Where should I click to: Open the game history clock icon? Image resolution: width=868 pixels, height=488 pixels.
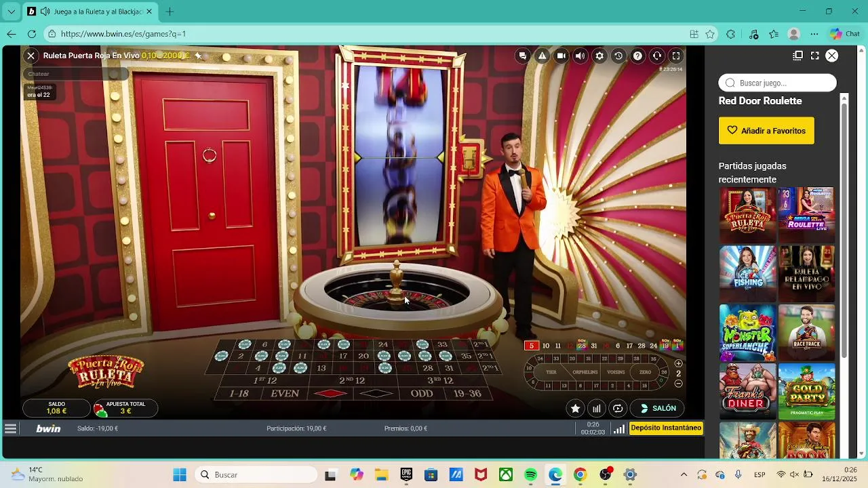(x=618, y=56)
